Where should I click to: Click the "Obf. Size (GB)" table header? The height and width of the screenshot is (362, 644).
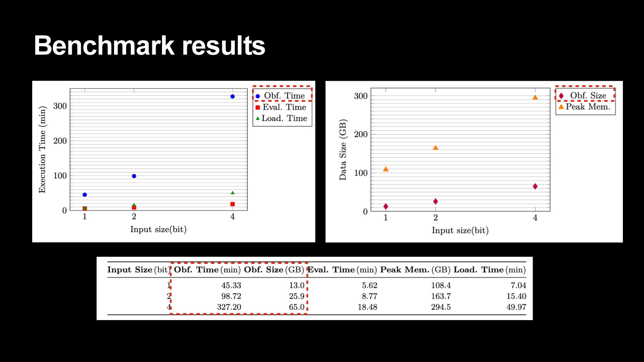(x=274, y=270)
